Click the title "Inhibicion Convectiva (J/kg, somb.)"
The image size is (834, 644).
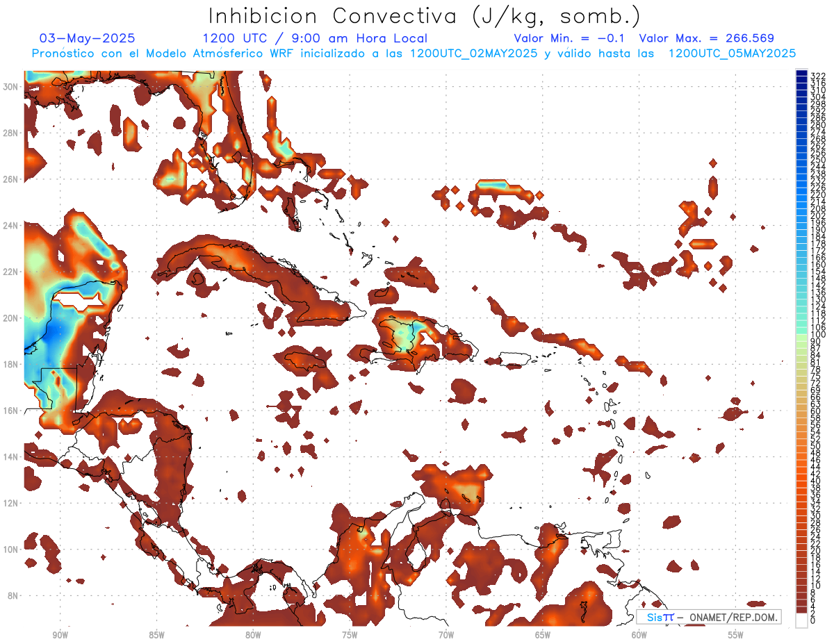425,16
